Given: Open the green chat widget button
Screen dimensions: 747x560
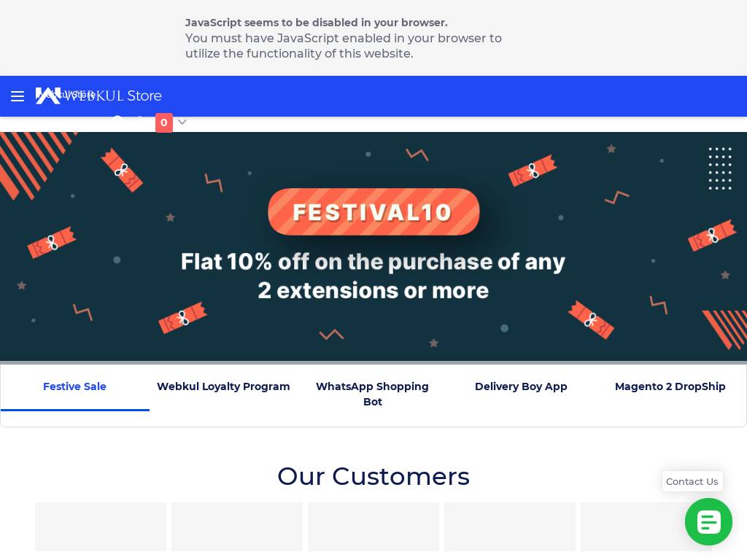Looking at the screenshot, I should pyautogui.click(x=708, y=521).
